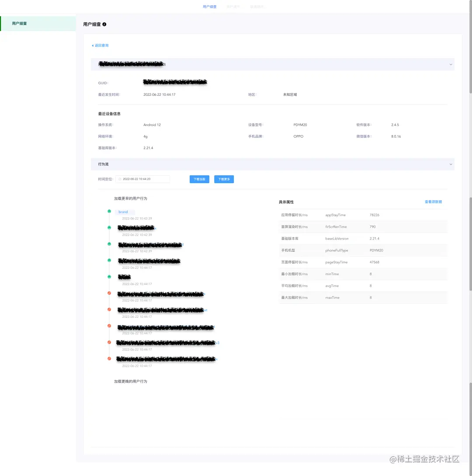Click red dot of event ending in 'v3'
Image resolution: width=472 pixels, height=476 pixels.
pyautogui.click(x=109, y=342)
